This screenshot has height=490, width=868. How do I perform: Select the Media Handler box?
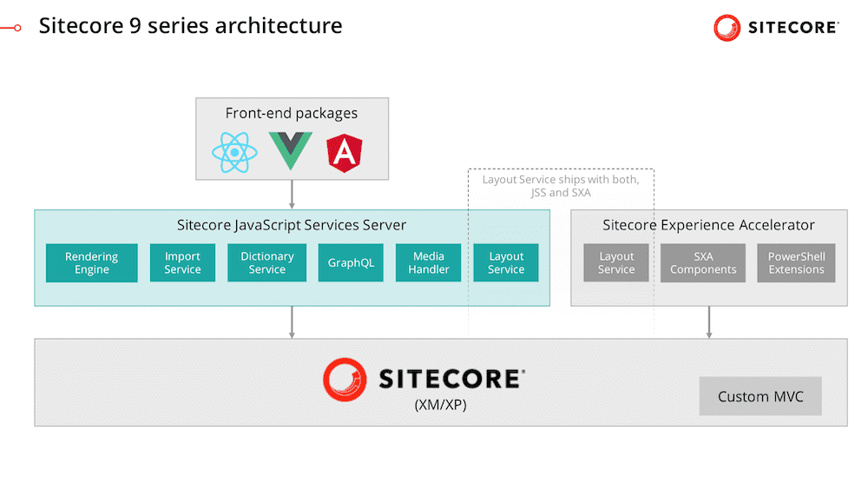click(429, 262)
